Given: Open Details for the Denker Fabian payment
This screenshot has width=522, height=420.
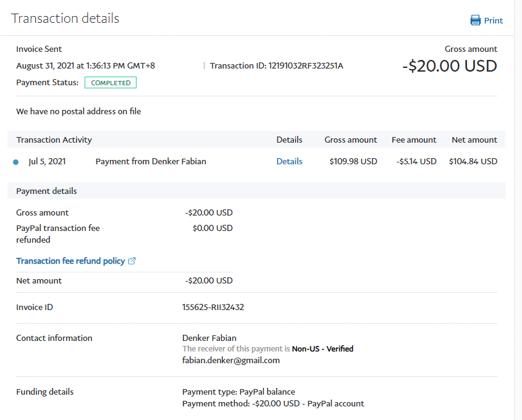Looking at the screenshot, I should click(x=289, y=161).
